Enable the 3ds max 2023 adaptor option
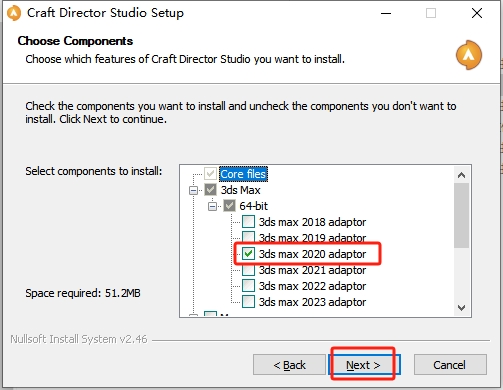 pyautogui.click(x=248, y=302)
